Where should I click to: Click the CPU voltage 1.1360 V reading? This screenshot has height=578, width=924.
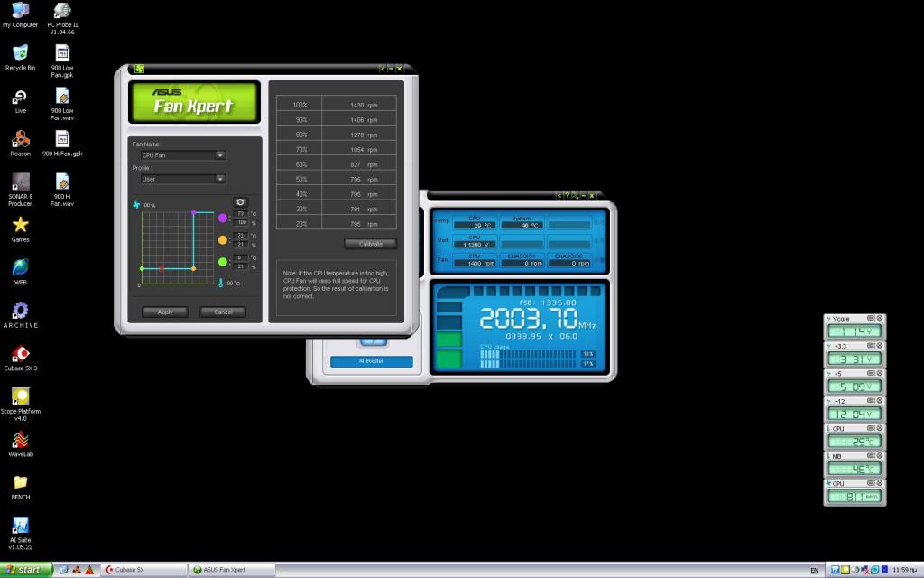click(475, 244)
